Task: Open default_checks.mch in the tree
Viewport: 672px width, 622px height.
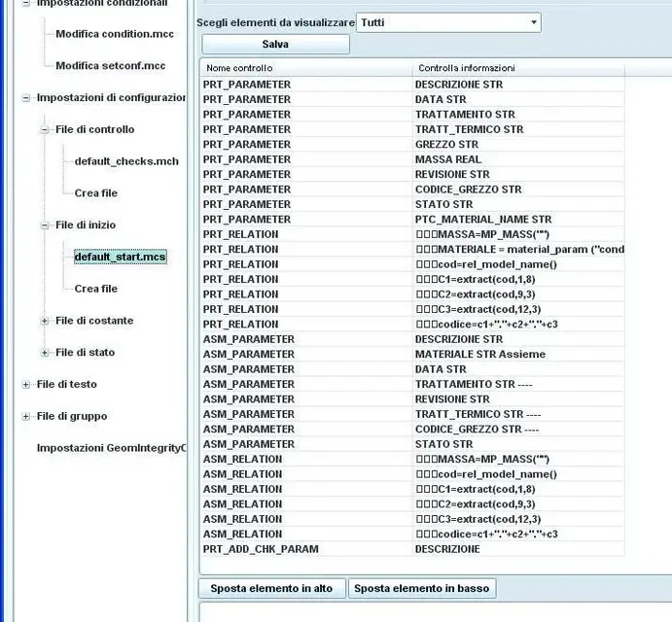Action: 126,161
